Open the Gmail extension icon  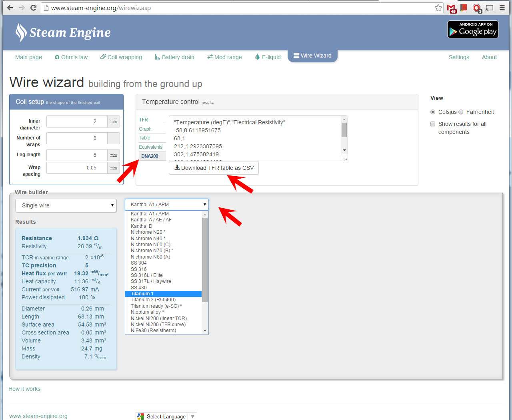pyautogui.click(x=452, y=8)
